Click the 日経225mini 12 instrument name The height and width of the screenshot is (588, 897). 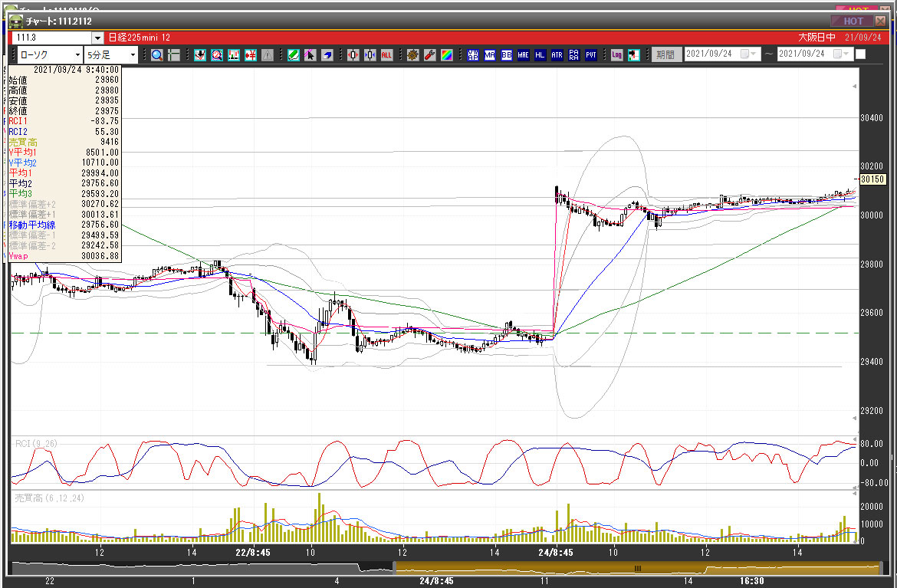(x=140, y=37)
